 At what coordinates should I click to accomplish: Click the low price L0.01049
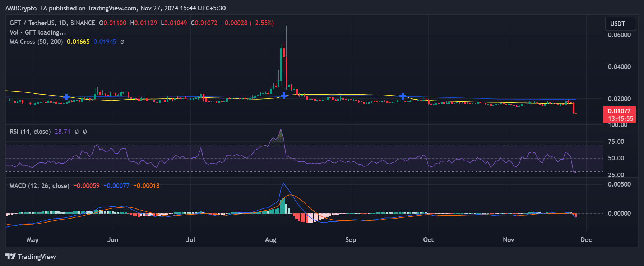pos(174,23)
